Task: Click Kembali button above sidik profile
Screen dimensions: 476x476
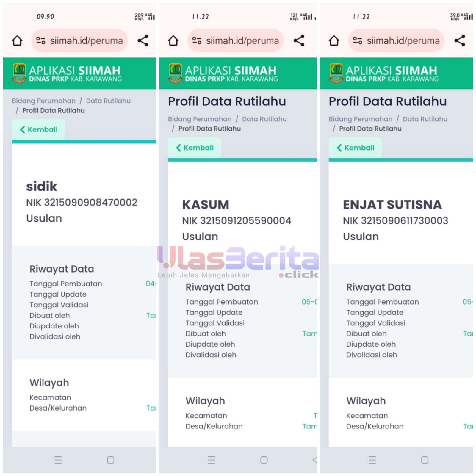Action: coord(39,129)
